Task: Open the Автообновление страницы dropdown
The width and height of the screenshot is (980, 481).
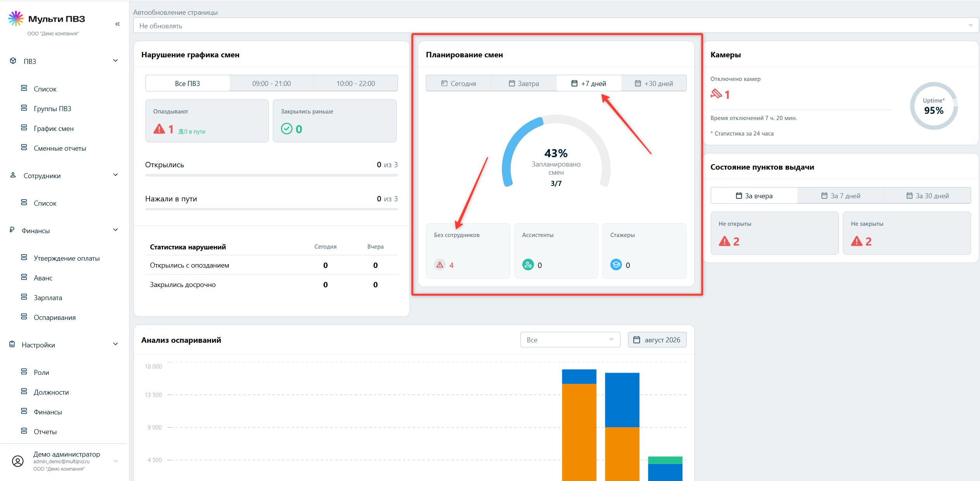Action: pyautogui.click(x=556, y=26)
